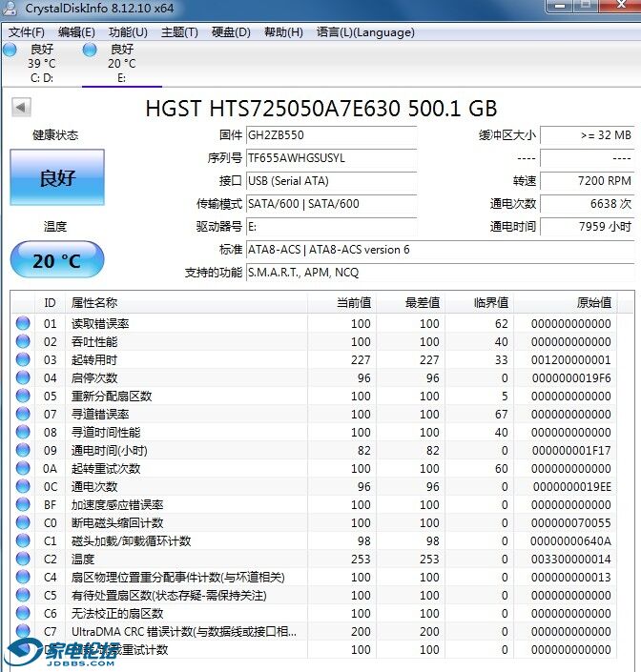Click status icon for 0C 通电次数

23,486
